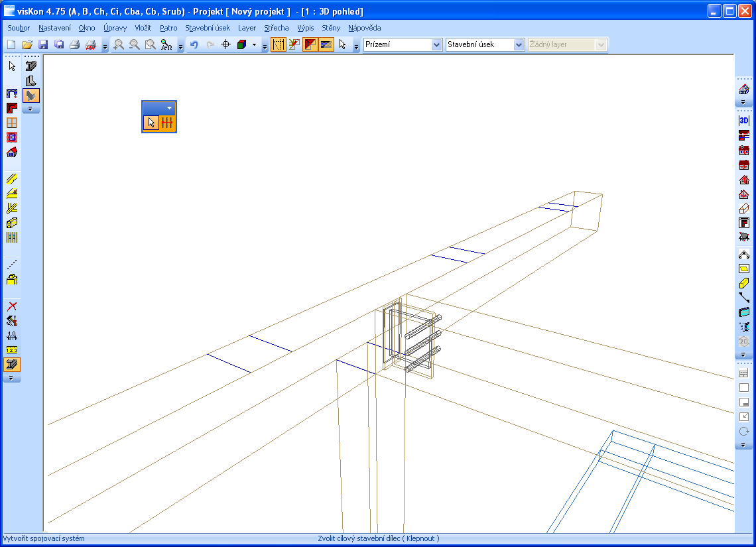Screen dimensions: 756x547
Task: Zoom in with the magnifier plus icon
Action: tap(119, 45)
